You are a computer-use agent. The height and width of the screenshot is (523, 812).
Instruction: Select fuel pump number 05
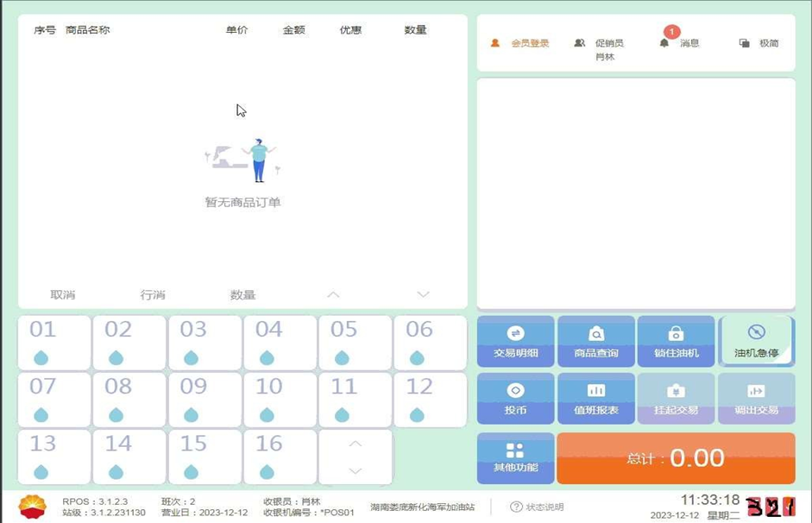[355, 343]
